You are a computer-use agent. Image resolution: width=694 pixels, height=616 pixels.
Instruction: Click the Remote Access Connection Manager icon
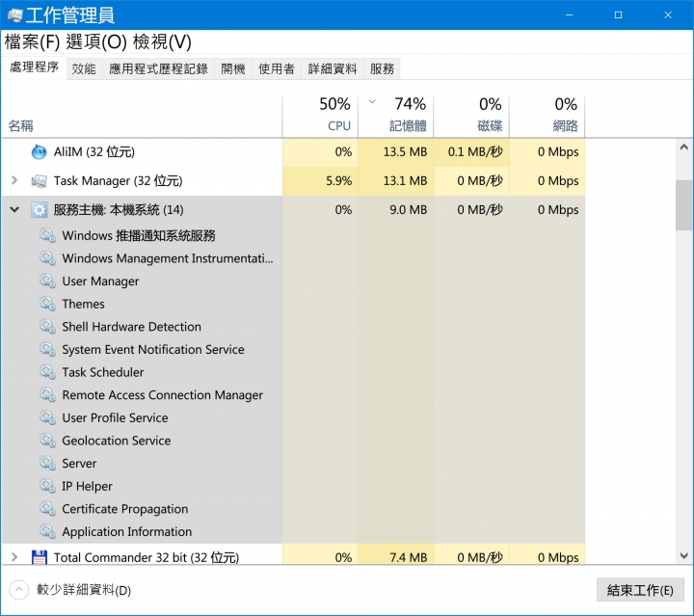pos(47,394)
